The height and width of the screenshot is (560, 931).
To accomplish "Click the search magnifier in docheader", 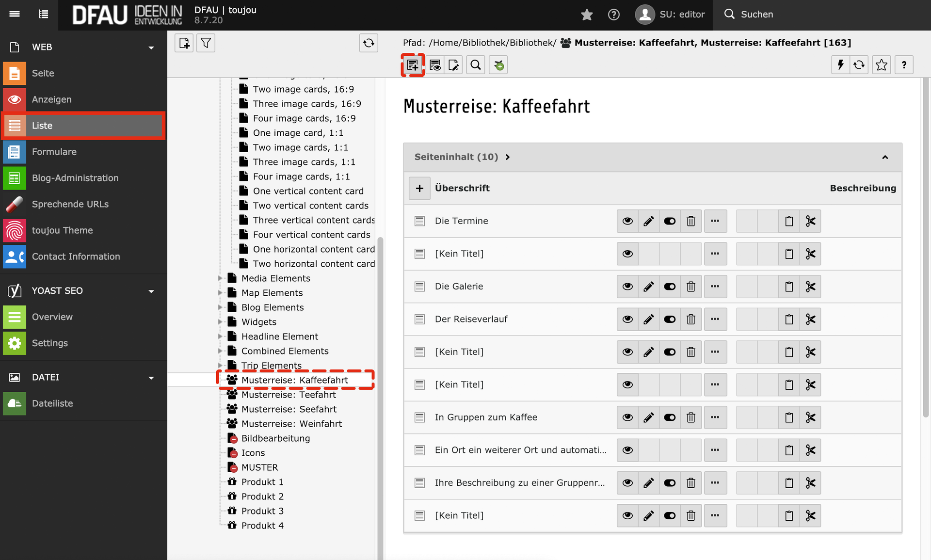I will click(476, 65).
